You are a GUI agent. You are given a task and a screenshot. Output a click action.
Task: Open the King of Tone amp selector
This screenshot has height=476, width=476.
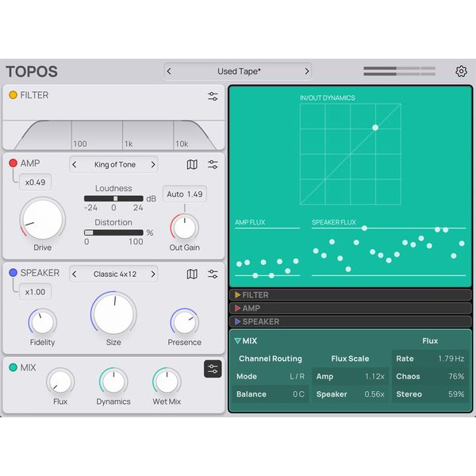[x=114, y=164]
